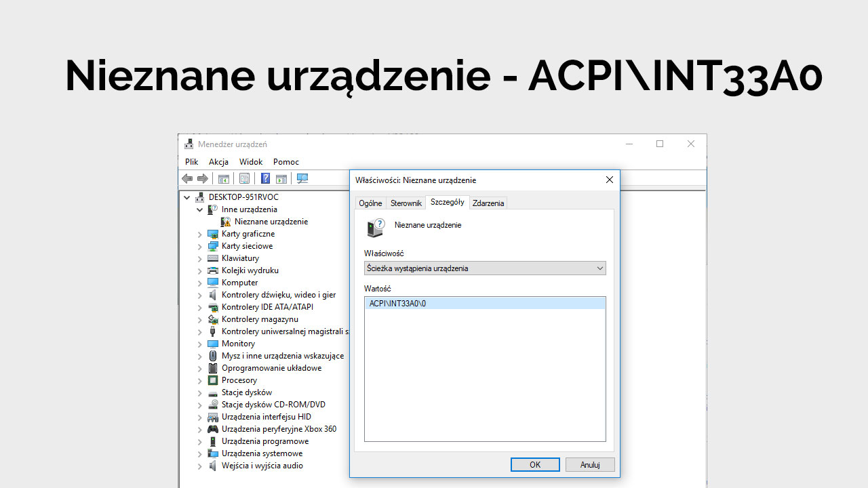
Task: Click the unknown device icon in Properties dialog
Action: [376, 228]
